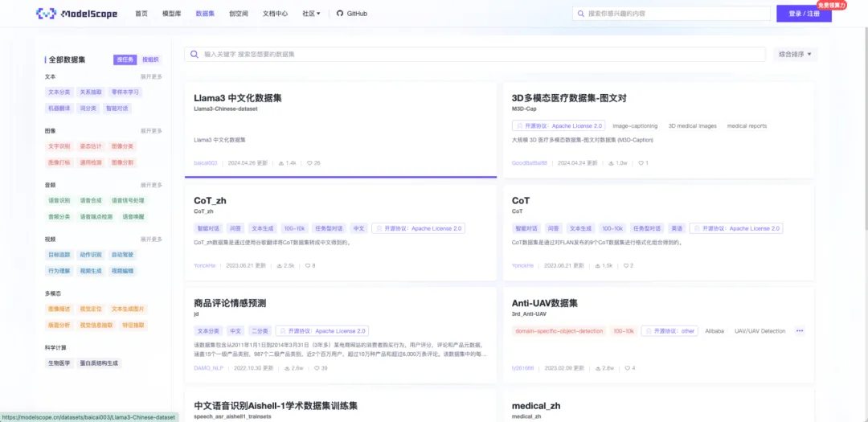
Task: Filter by the 目标追踪 tag
Action: [x=59, y=255]
